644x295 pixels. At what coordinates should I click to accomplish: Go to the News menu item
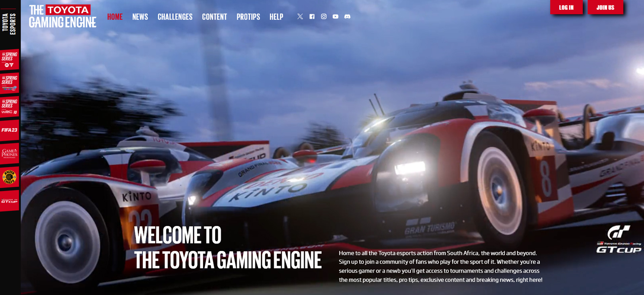(x=140, y=17)
